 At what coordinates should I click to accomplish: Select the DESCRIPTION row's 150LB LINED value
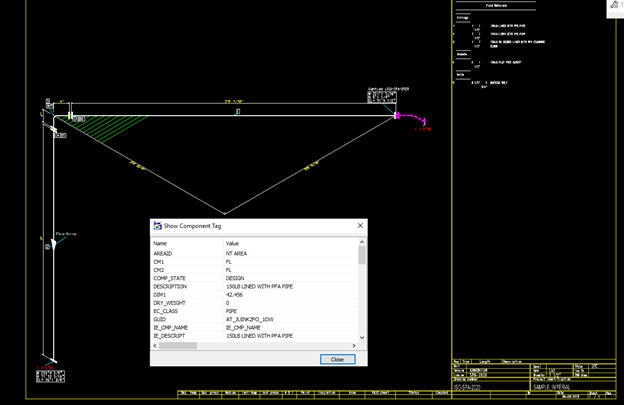pos(259,286)
